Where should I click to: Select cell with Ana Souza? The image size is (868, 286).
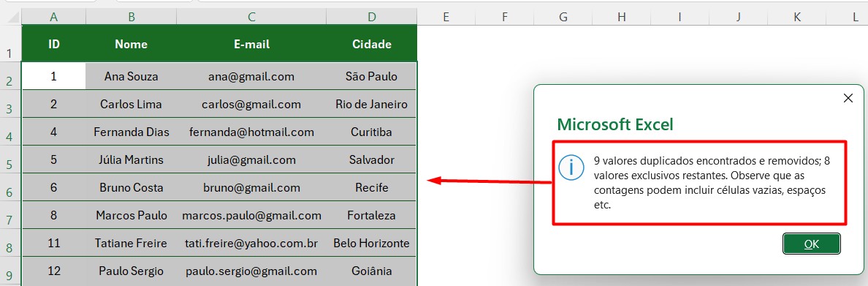[x=132, y=77]
